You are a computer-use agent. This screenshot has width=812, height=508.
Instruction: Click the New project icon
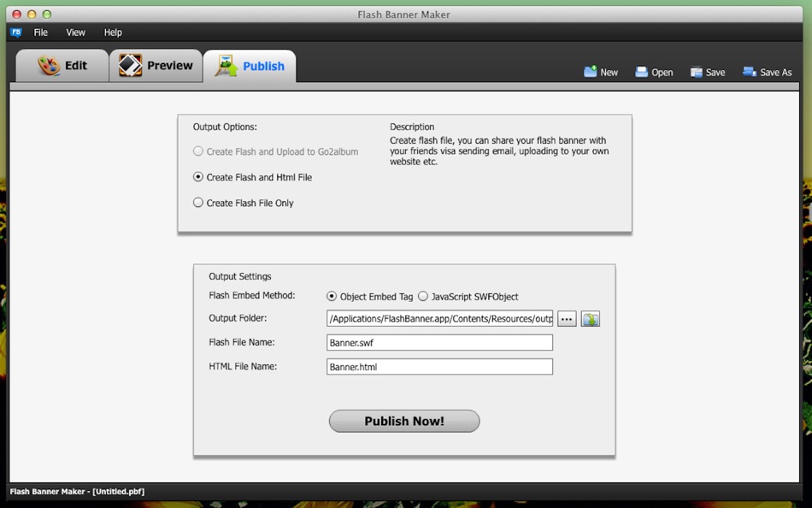[x=591, y=72]
